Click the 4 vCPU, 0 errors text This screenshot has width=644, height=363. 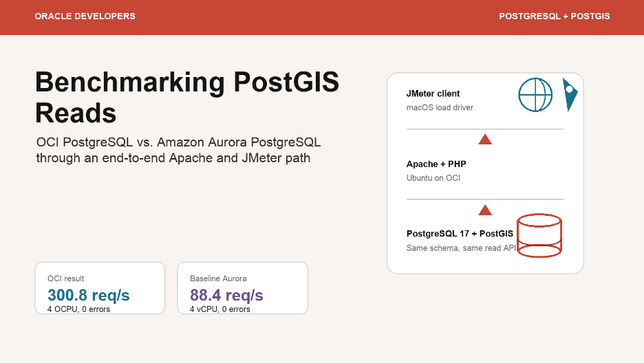pos(219,309)
